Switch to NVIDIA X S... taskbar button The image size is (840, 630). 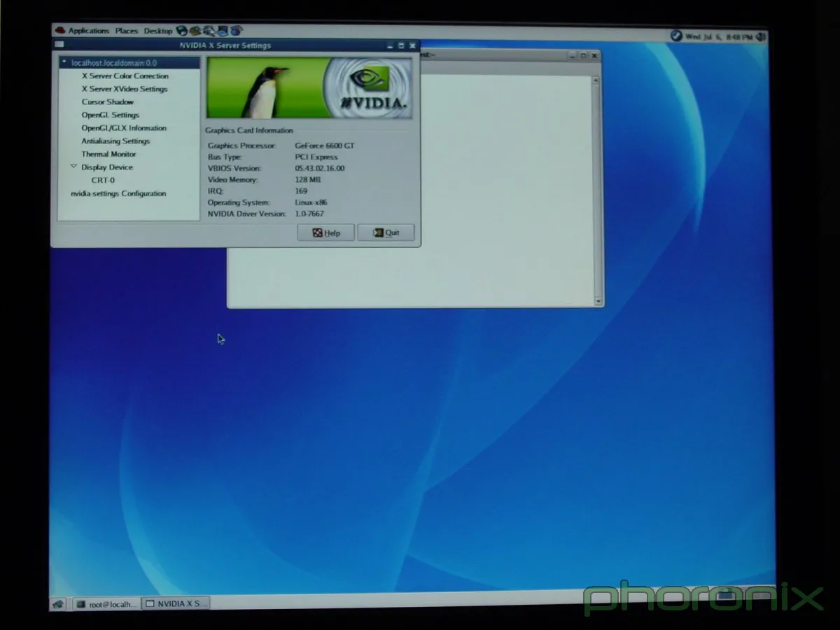click(x=176, y=603)
